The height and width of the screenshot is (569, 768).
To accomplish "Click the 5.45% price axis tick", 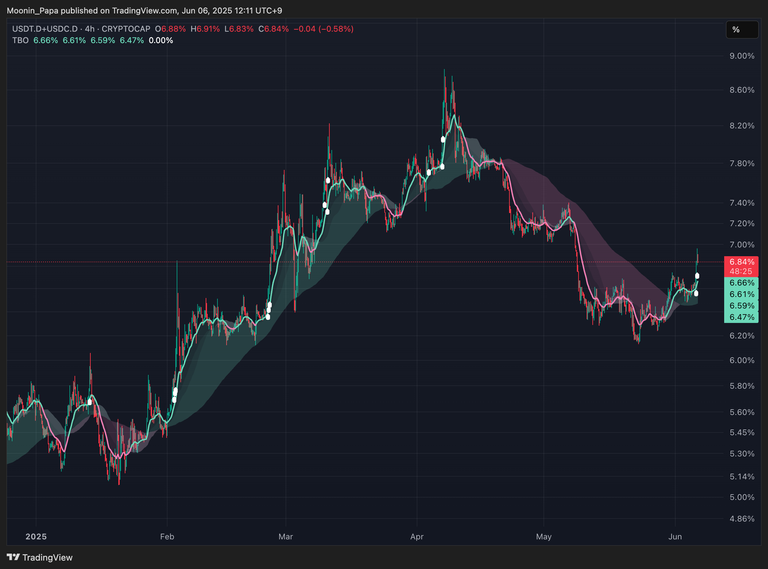I will pyautogui.click(x=742, y=432).
